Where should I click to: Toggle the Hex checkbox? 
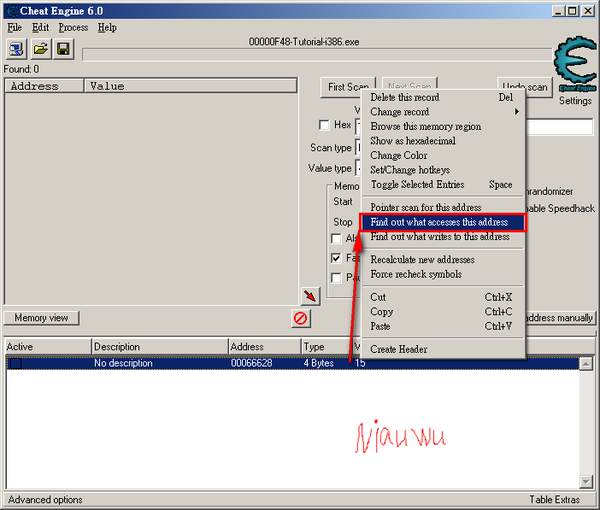[324, 125]
